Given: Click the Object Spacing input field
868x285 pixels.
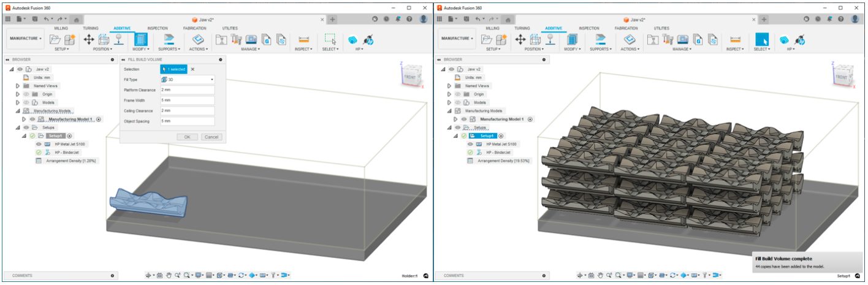Looking at the screenshot, I should (x=187, y=121).
